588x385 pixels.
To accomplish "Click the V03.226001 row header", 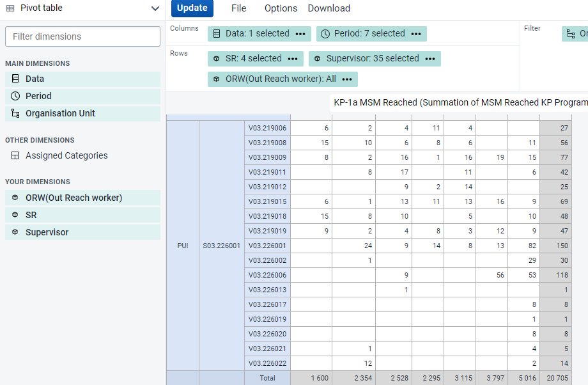I will click(267, 246).
